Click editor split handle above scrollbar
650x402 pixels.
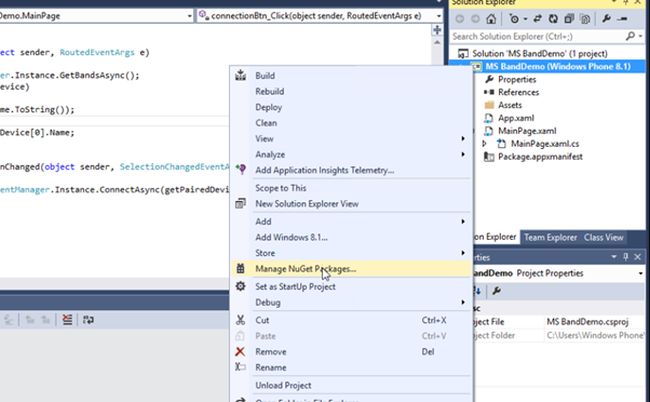(437, 30)
